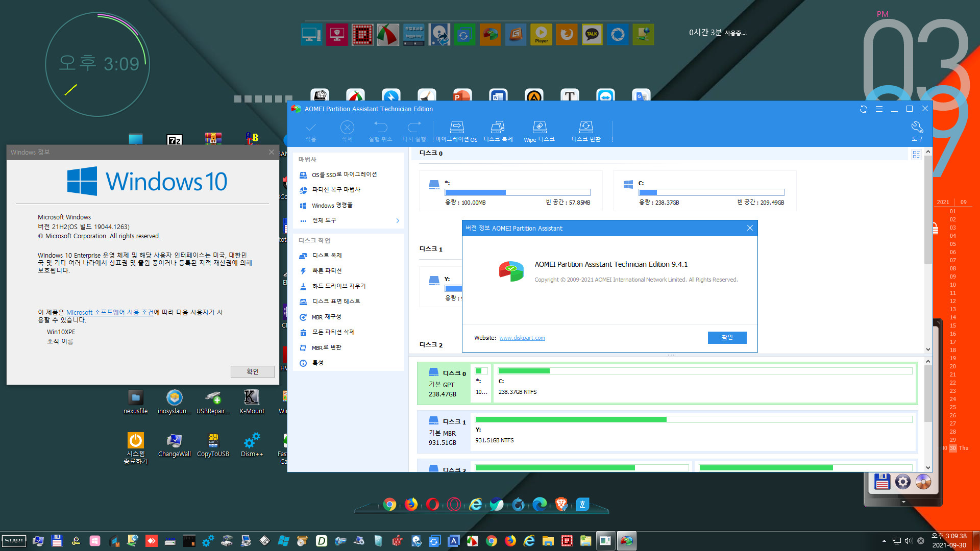This screenshot has width=980, height=551.
Task: Click the START button on taskbar
Action: (x=14, y=541)
